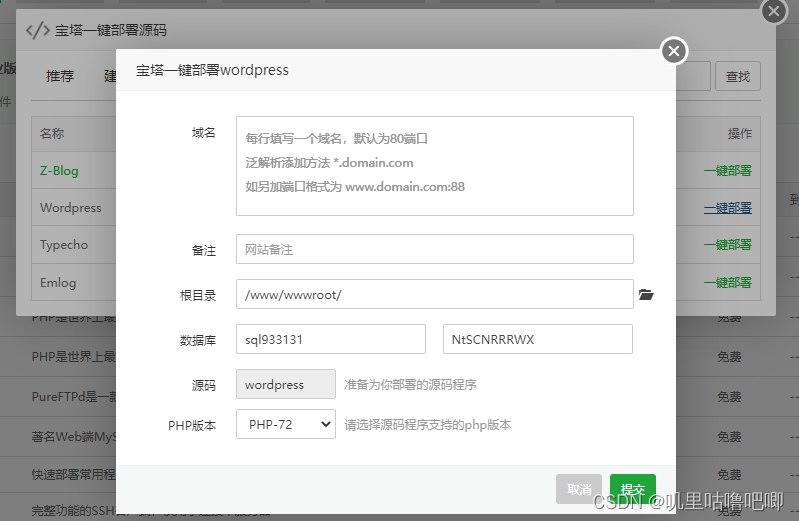
Task: Open the PHP-72 version dropdown
Action: 286,424
